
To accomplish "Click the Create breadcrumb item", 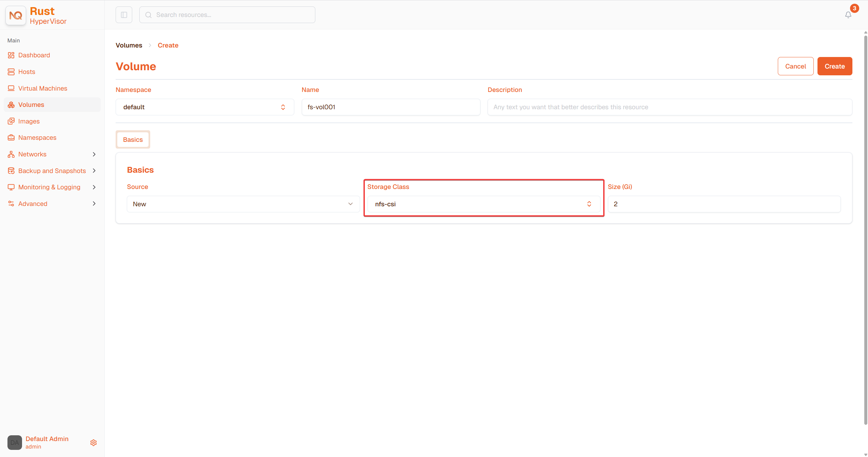I will 168,45.
